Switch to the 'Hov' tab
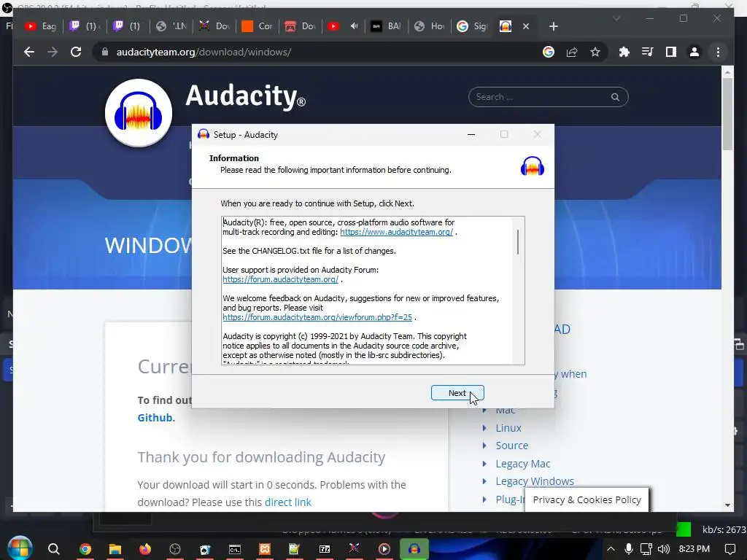The width and height of the screenshot is (747, 560). [429, 26]
